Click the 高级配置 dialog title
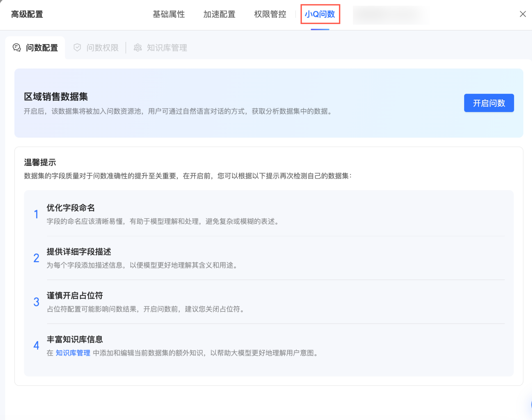 pos(27,14)
